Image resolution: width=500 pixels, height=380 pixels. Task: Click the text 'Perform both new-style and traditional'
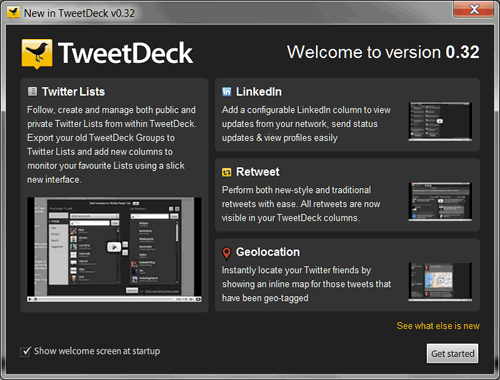pos(296,190)
